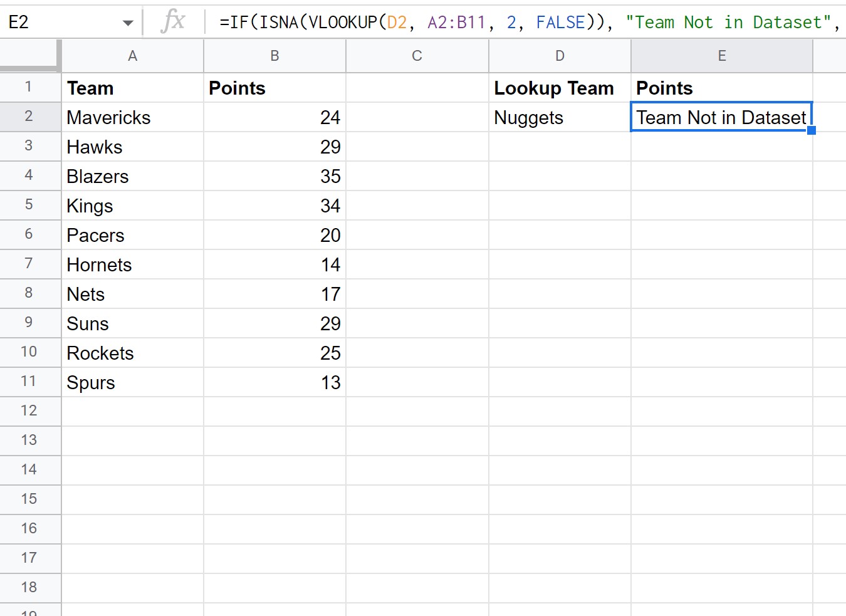Select column A header
This screenshot has height=616, width=846.
(133, 56)
